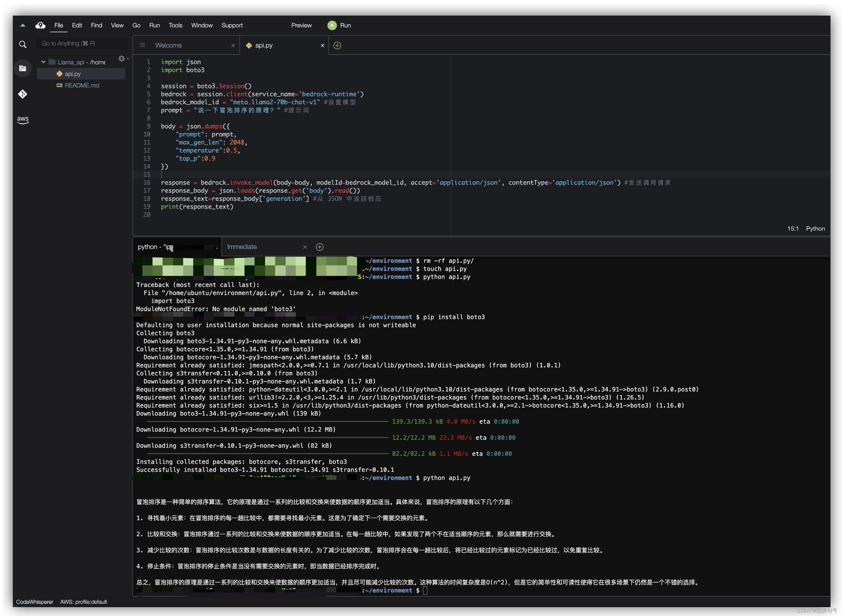This screenshot has height=616, width=842.
Task: Close the api.py editor tab
Action: (322, 46)
